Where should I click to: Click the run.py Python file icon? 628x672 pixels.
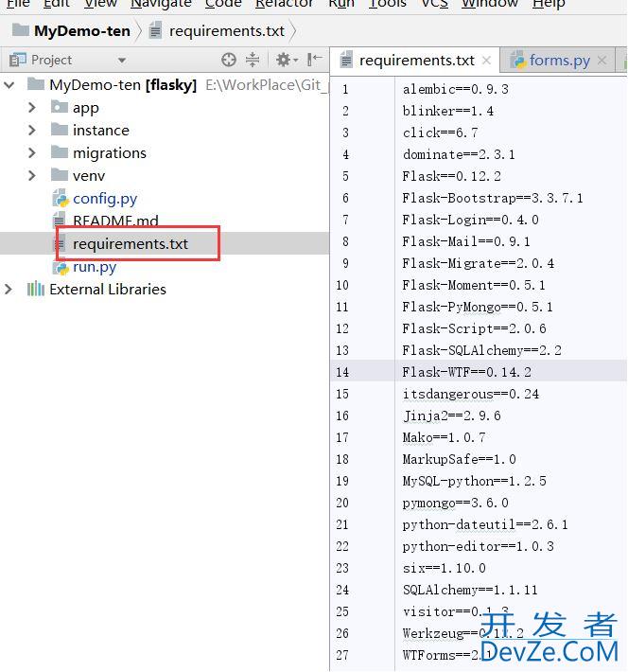pyautogui.click(x=61, y=267)
